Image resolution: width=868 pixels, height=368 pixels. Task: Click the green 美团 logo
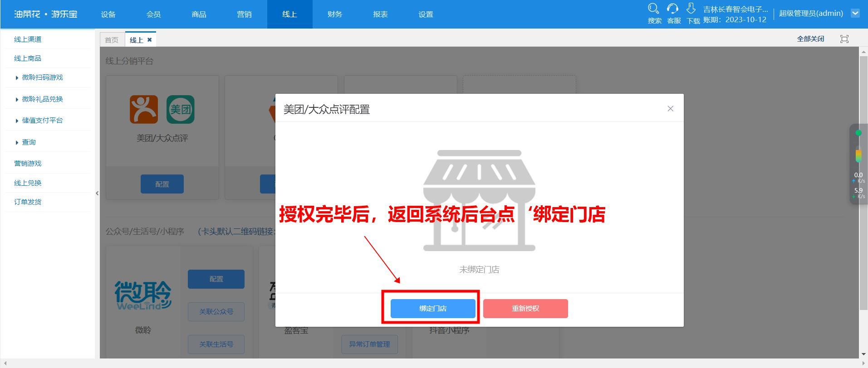pyautogui.click(x=180, y=109)
